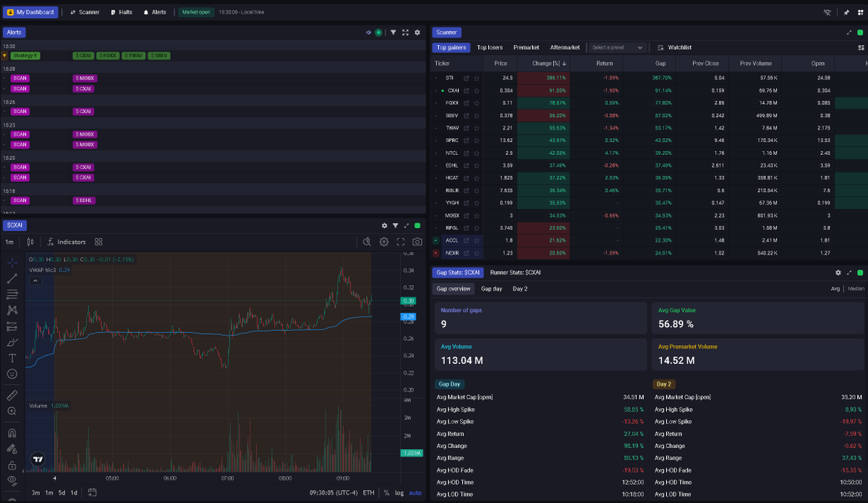Select the text annotation tool
868x503 pixels.
[12, 358]
